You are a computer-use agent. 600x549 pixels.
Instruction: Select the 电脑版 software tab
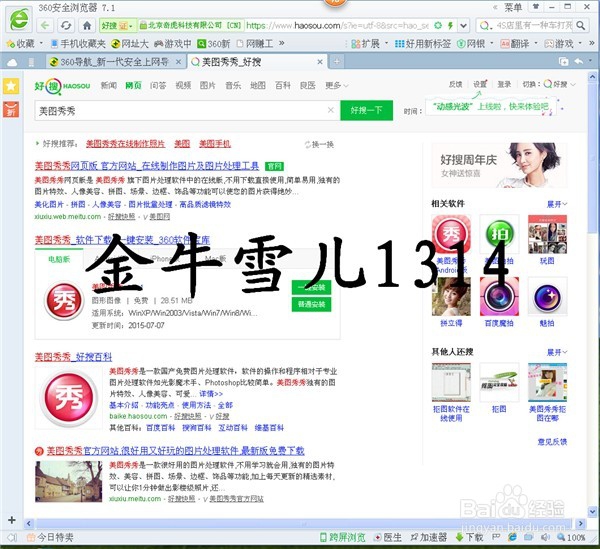[x=59, y=259]
